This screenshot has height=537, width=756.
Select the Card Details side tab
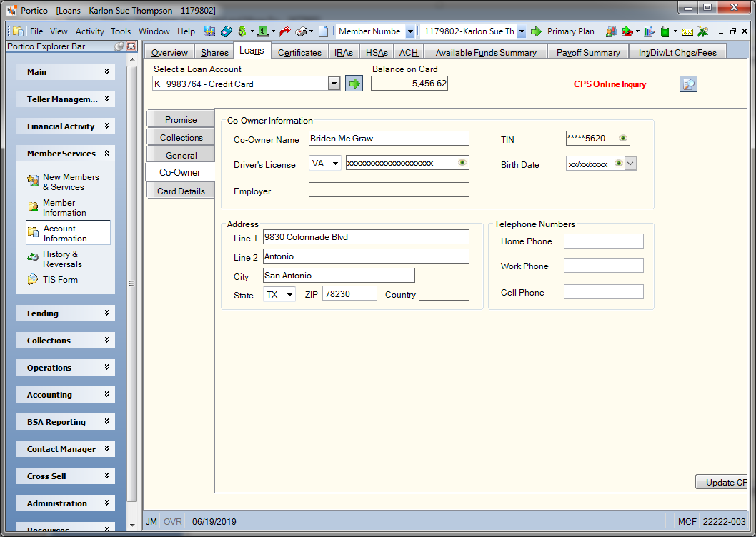[x=181, y=191]
